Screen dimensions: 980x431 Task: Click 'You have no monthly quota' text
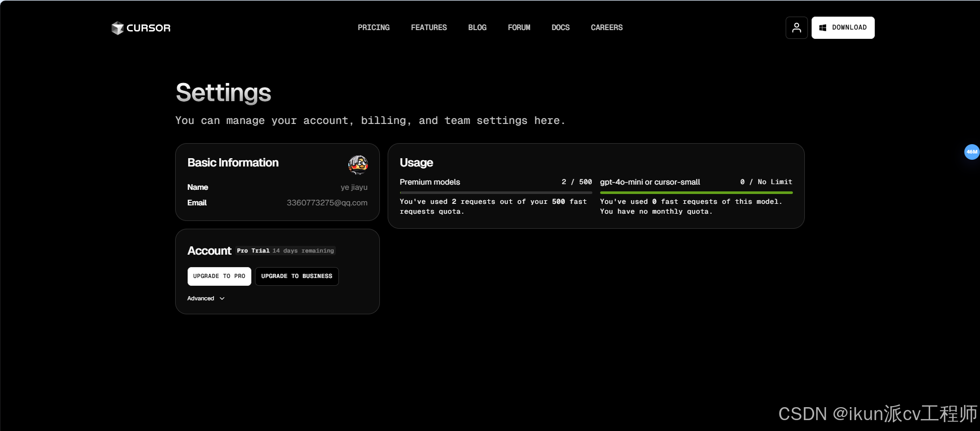pos(656,212)
